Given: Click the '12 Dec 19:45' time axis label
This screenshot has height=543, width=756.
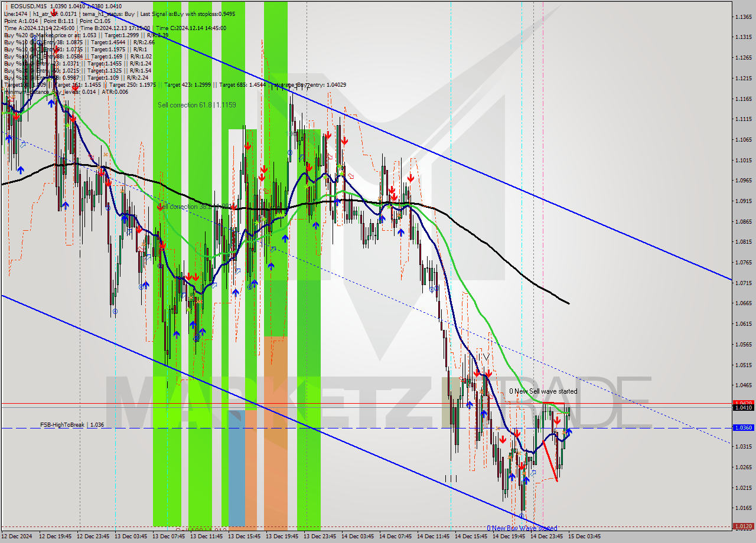Looking at the screenshot, I should pyautogui.click(x=56, y=537).
